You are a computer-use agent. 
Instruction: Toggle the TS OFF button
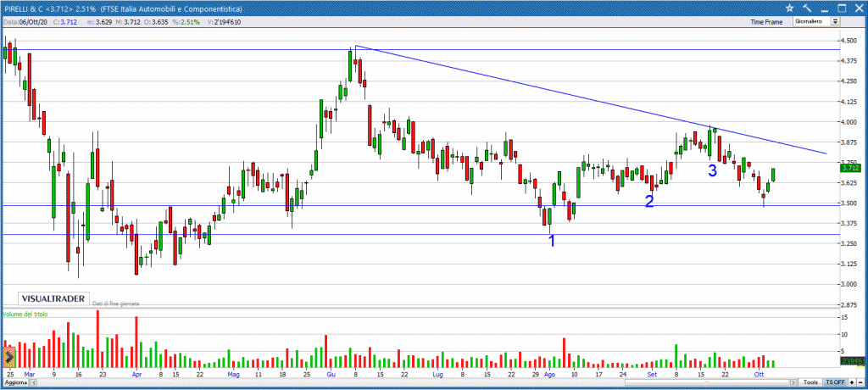pos(835,382)
